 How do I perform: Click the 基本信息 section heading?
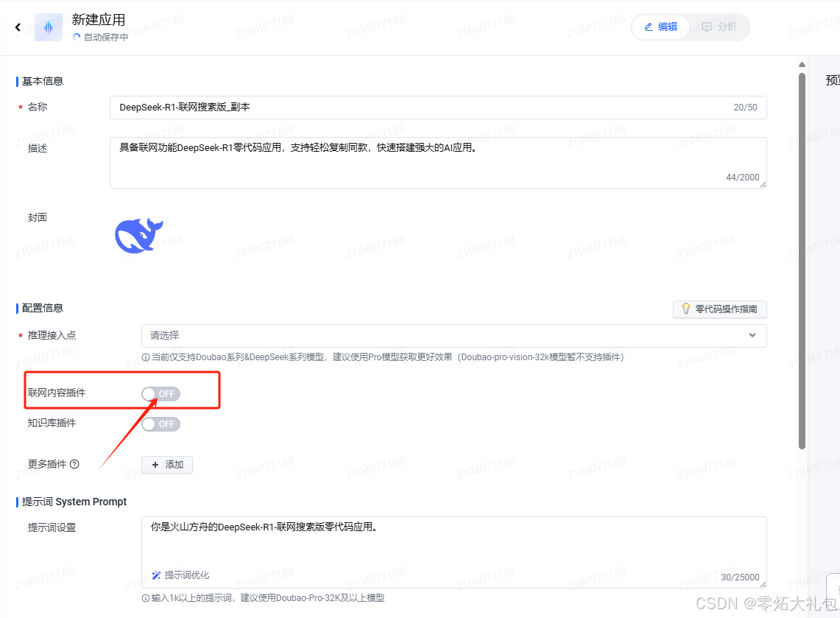(42, 81)
